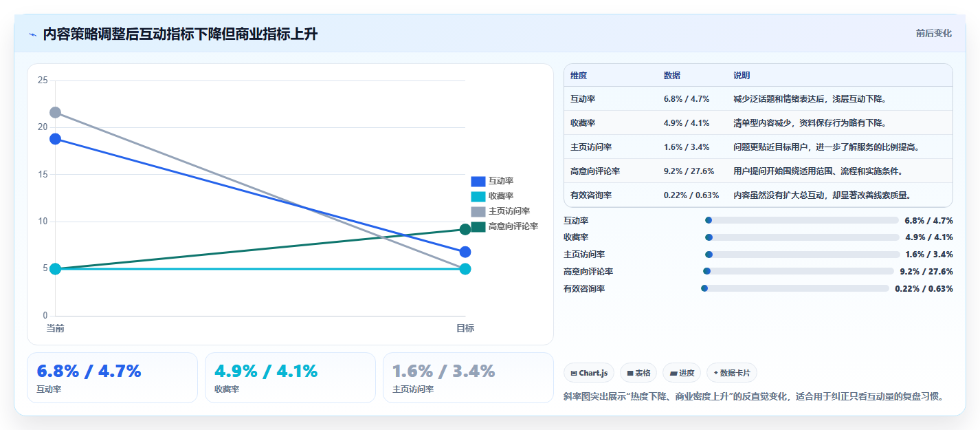Screen dimensions: 980x430
Task: Select 收藏率 row label in table
Action: [583, 123]
